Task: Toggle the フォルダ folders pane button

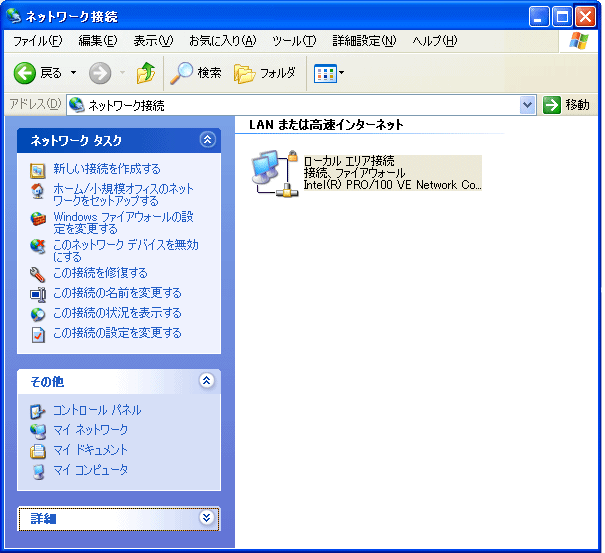Action: 265,73
